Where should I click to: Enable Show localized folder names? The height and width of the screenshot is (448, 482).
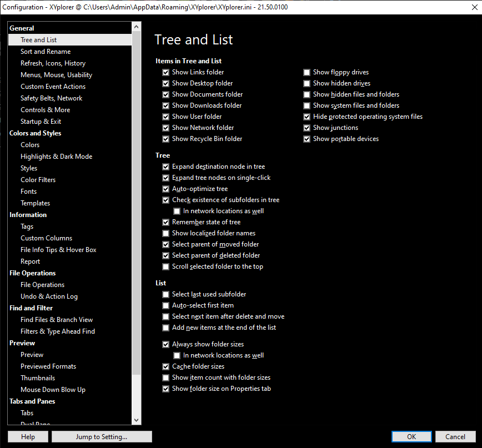point(165,233)
